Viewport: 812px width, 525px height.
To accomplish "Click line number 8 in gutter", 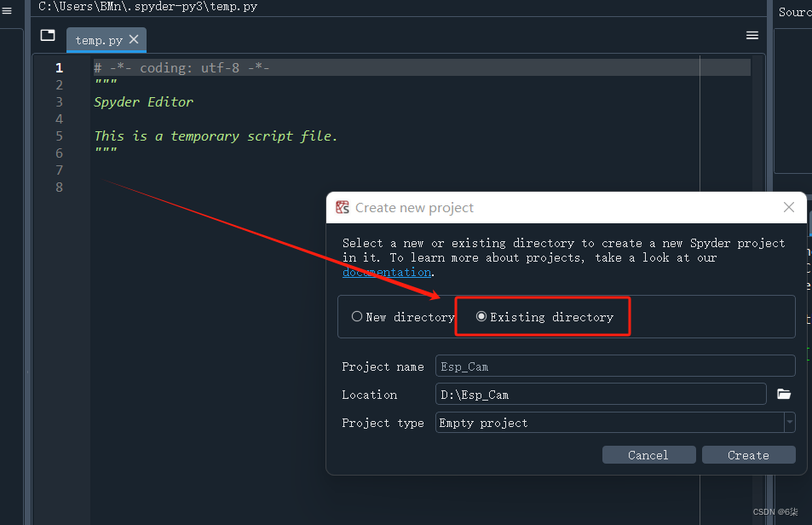I will click(59, 187).
